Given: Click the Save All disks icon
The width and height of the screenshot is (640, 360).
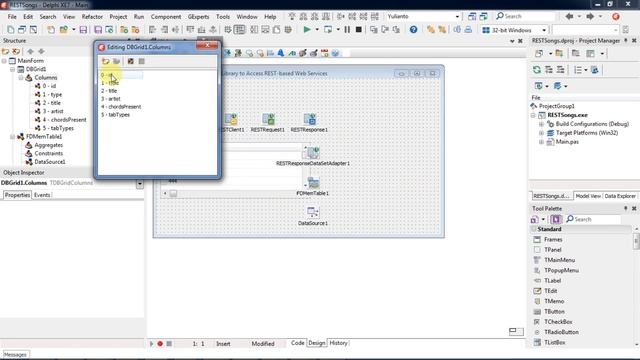Looking at the screenshot, I should tap(98, 30).
